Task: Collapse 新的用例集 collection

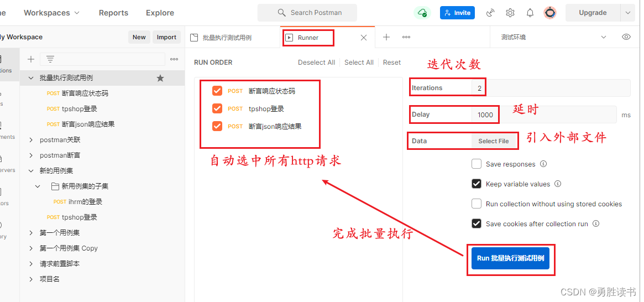Action: [31, 170]
